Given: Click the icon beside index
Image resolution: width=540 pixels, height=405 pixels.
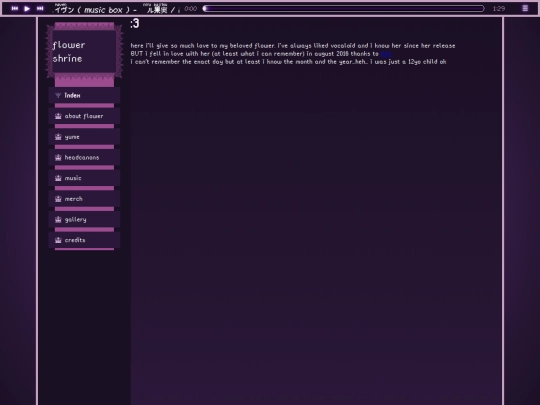Looking at the screenshot, I should coord(58,95).
